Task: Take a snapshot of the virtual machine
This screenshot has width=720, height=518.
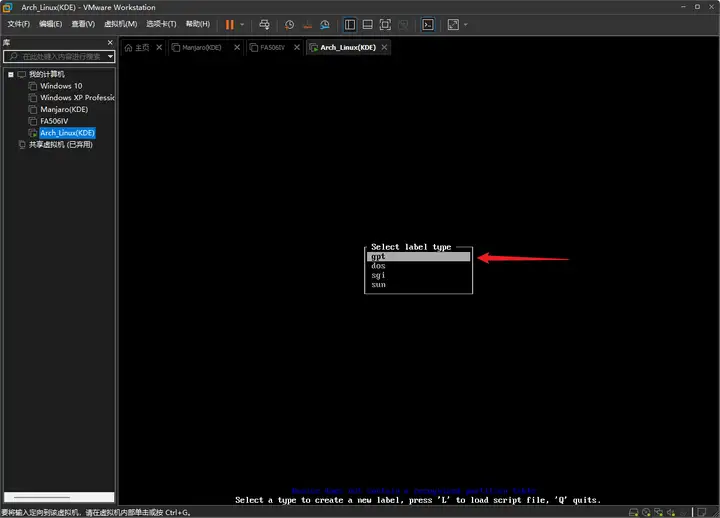Action: click(x=290, y=24)
